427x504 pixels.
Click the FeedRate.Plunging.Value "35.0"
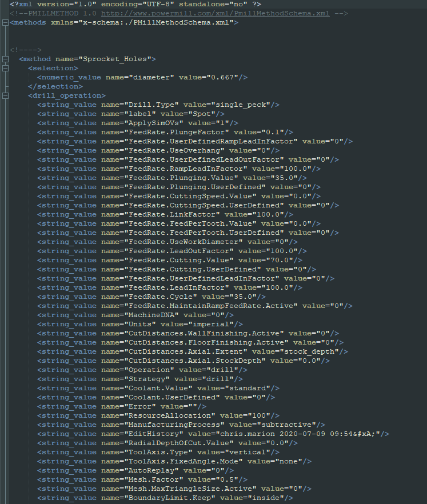[x=284, y=178]
